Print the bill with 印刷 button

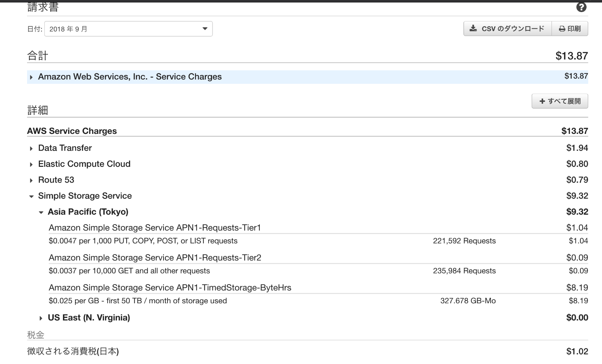(x=570, y=29)
